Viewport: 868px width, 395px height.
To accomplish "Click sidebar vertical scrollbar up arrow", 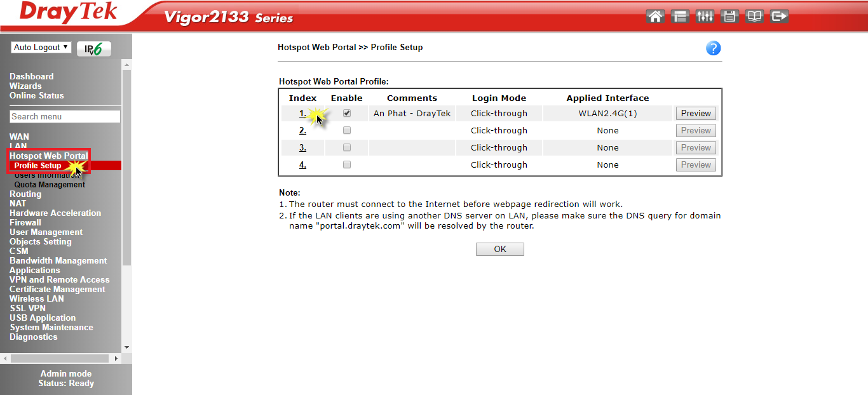I will (x=126, y=65).
